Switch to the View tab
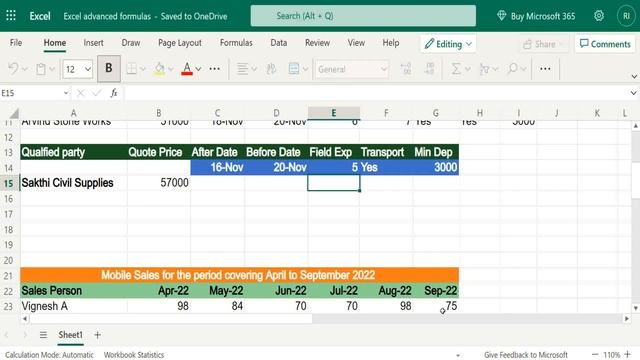 coord(356,42)
